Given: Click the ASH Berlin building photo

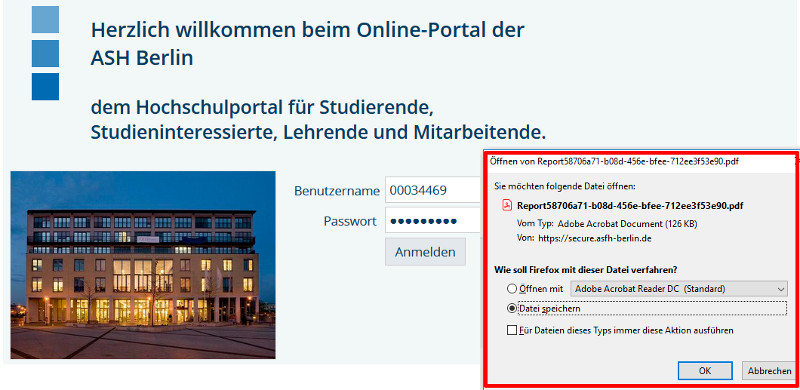Looking at the screenshot, I should [143, 264].
